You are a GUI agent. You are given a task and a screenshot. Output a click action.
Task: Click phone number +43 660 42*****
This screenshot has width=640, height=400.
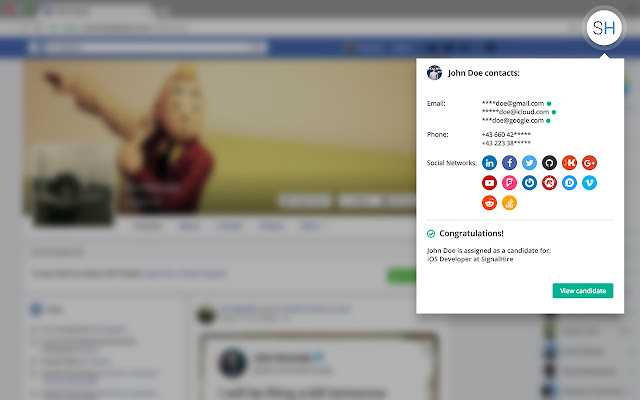506,134
